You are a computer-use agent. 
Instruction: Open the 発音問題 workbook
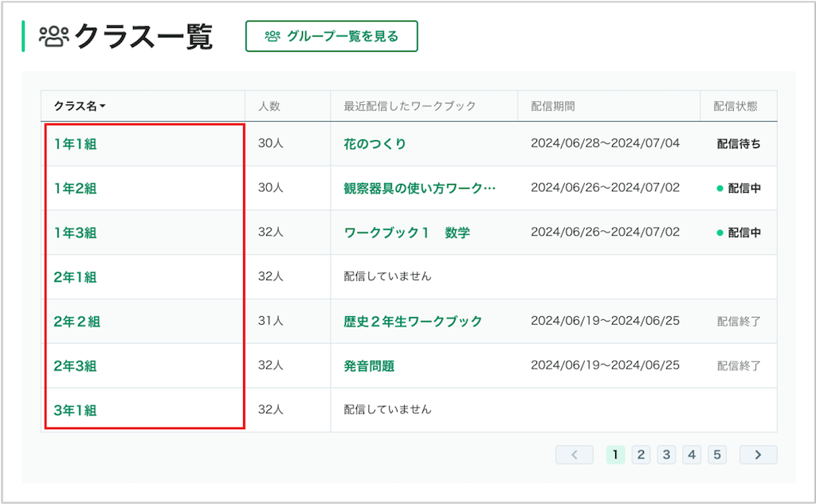click(x=369, y=365)
